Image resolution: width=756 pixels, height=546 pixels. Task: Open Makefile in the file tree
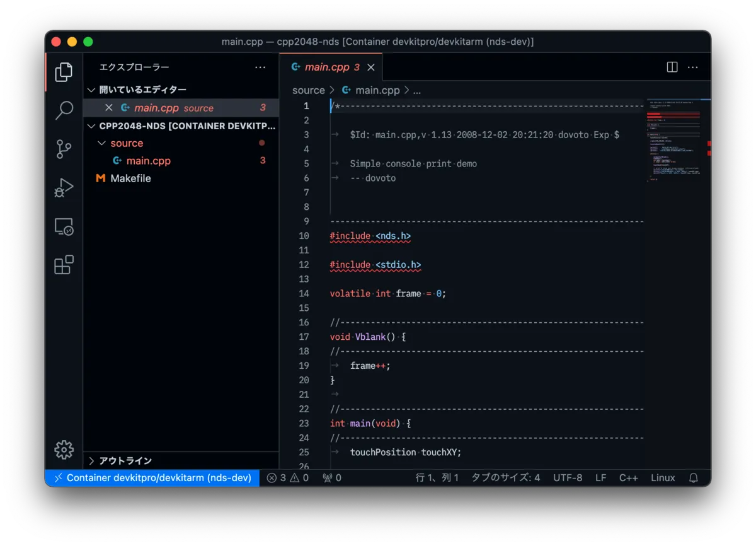(130, 178)
